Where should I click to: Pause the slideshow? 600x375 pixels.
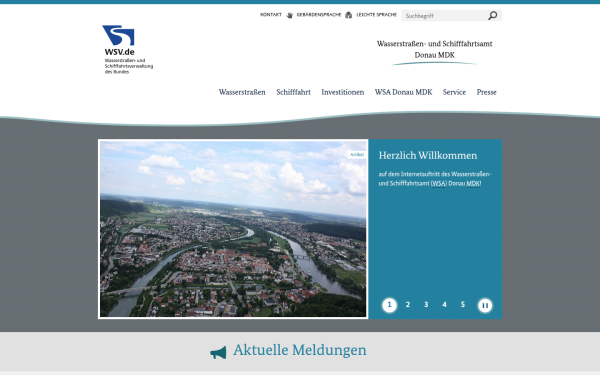pyautogui.click(x=485, y=305)
